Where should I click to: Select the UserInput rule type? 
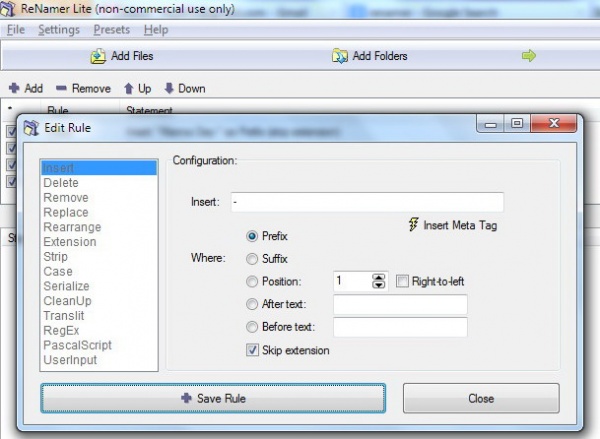(x=99, y=360)
